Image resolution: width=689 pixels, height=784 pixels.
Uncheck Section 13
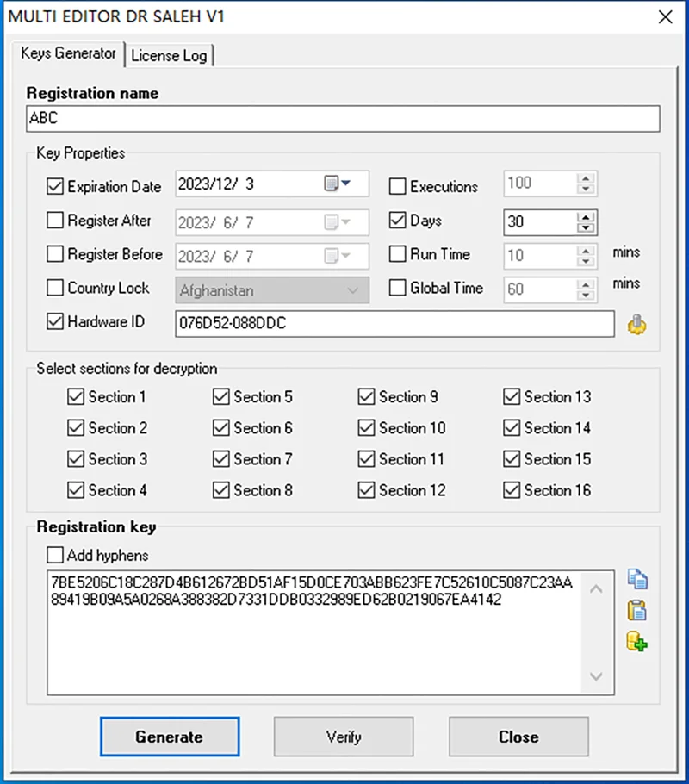(512, 397)
